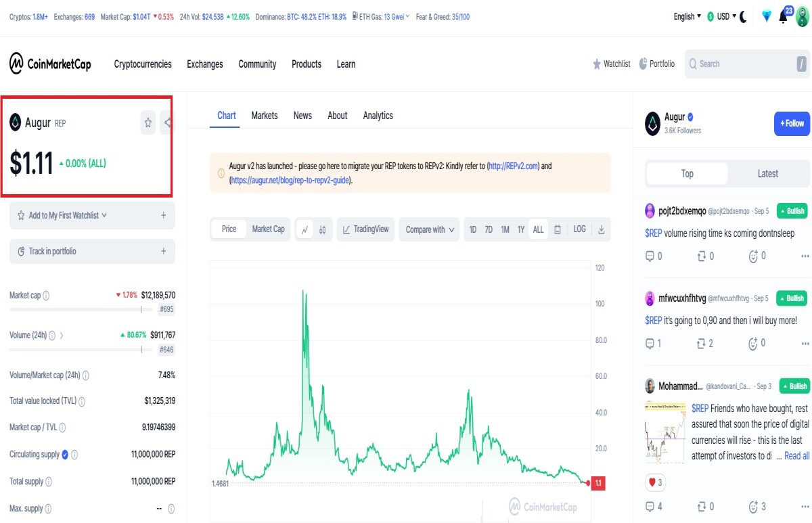Click the Total supply info icon

[x=49, y=482]
